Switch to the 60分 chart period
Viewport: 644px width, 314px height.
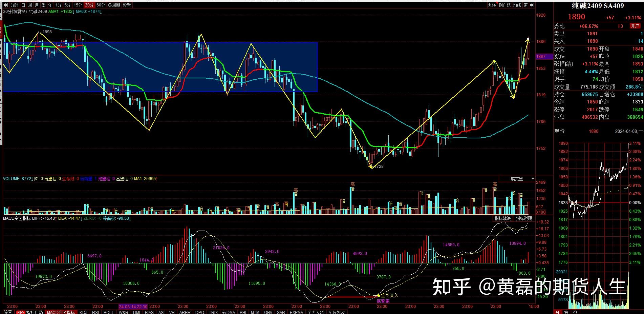click(x=101, y=5)
